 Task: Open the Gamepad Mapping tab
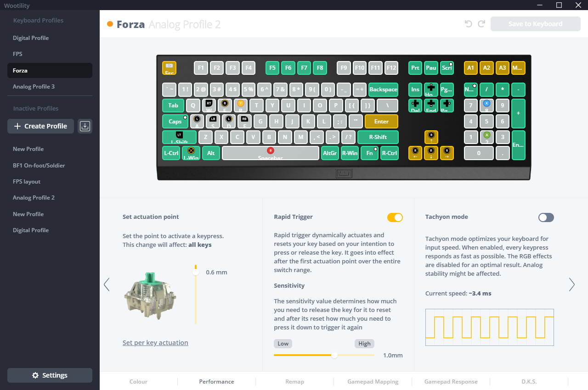coord(373,381)
